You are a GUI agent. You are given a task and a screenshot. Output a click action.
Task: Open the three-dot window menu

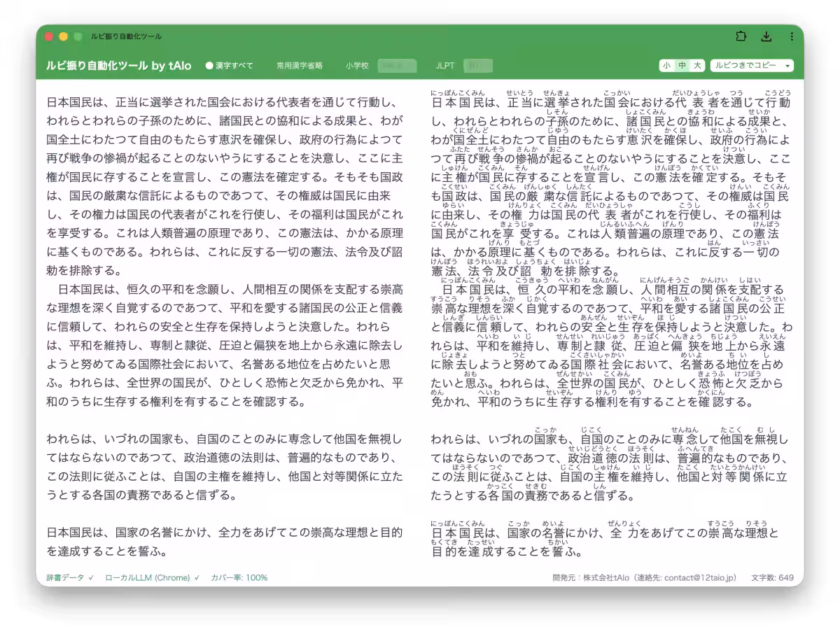[792, 36]
